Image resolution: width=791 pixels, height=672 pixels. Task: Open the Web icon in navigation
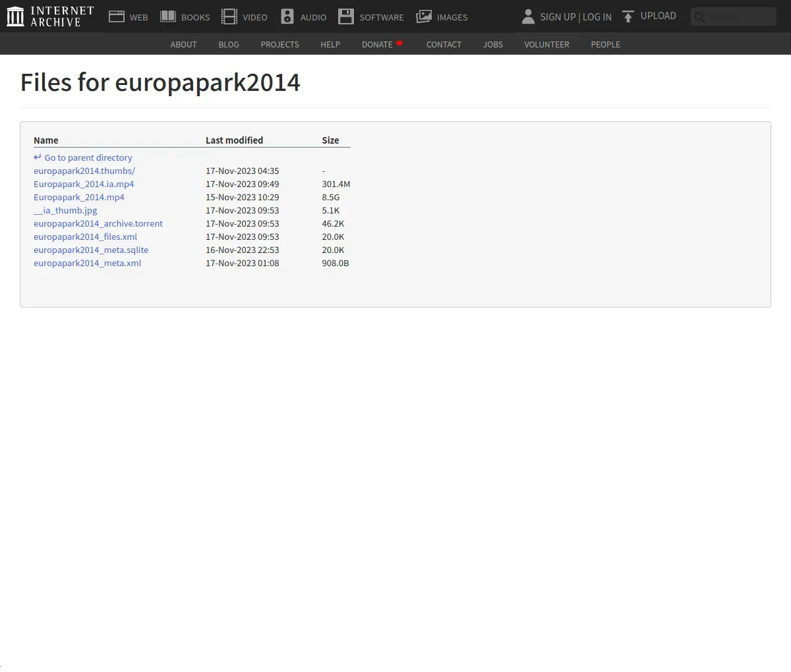[117, 16]
